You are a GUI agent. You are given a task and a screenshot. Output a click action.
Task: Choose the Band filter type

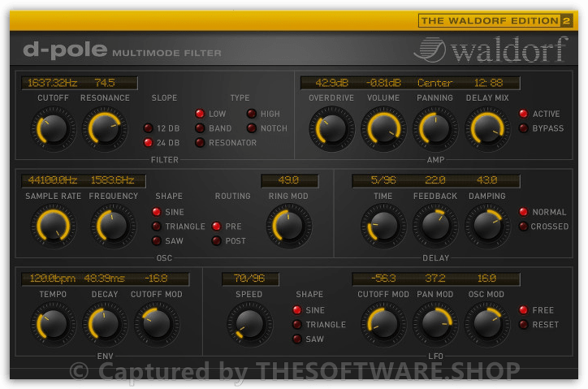200,128
